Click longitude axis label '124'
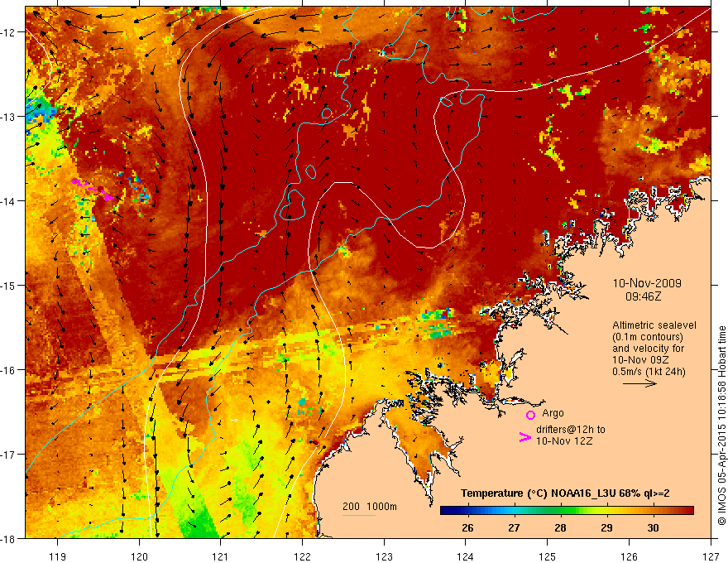 [466, 556]
